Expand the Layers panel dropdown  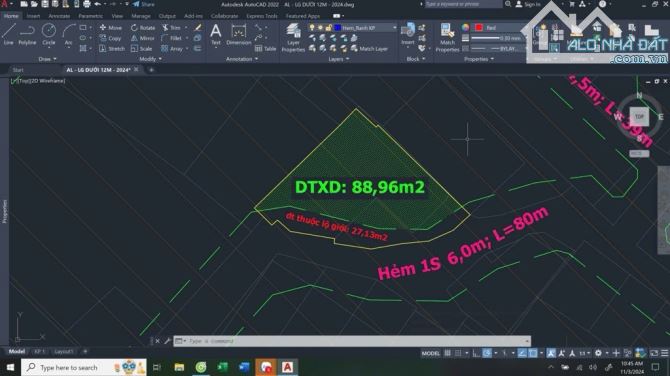[x=338, y=59]
